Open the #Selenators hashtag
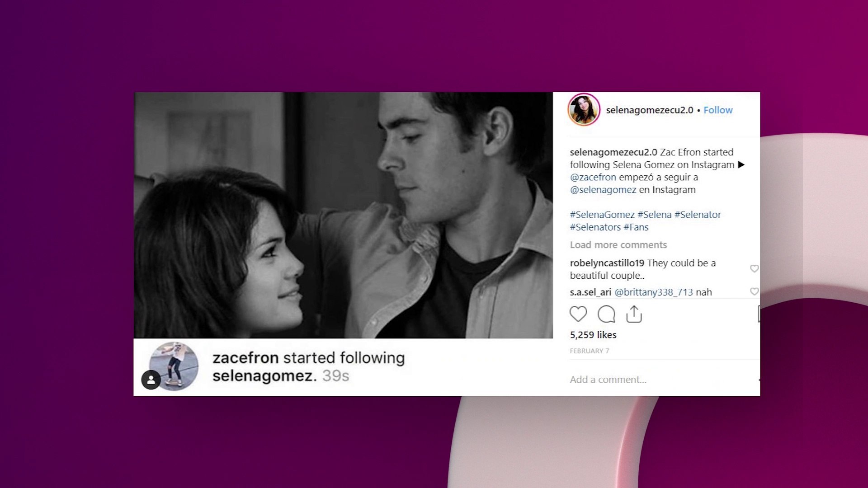 pyautogui.click(x=595, y=227)
